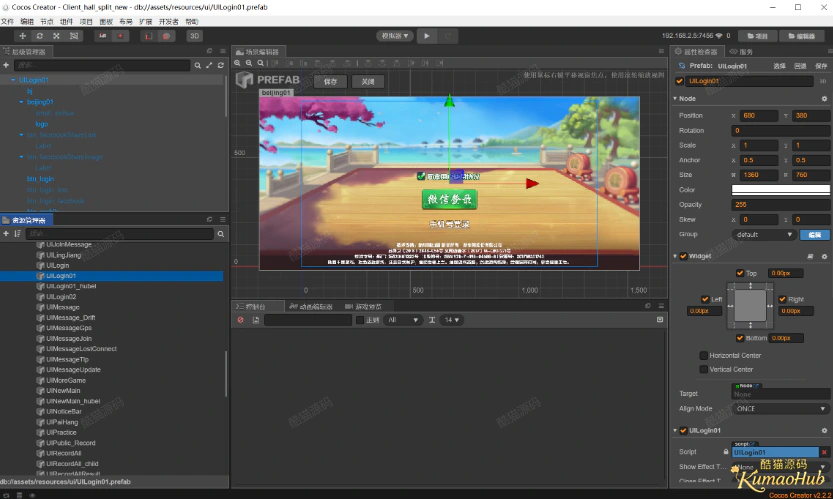The height and width of the screenshot is (499, 833).
Task: Select the scale transform tool
Action: tap(56, 36)
